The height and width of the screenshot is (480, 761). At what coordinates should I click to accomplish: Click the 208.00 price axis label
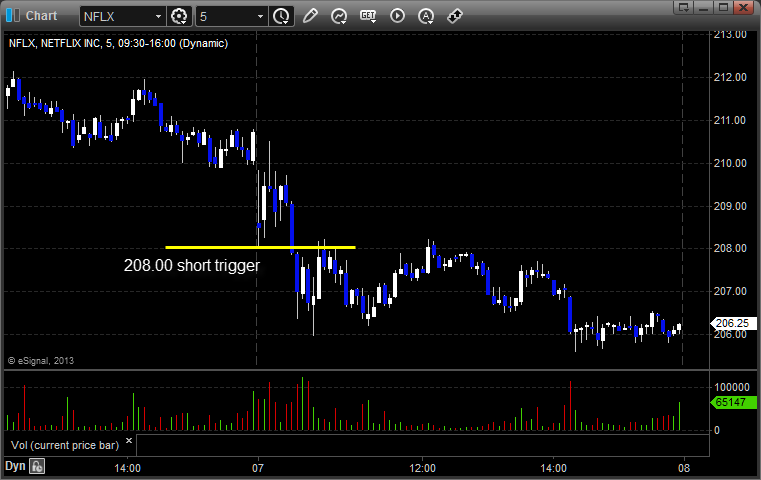tap(730, 248)
